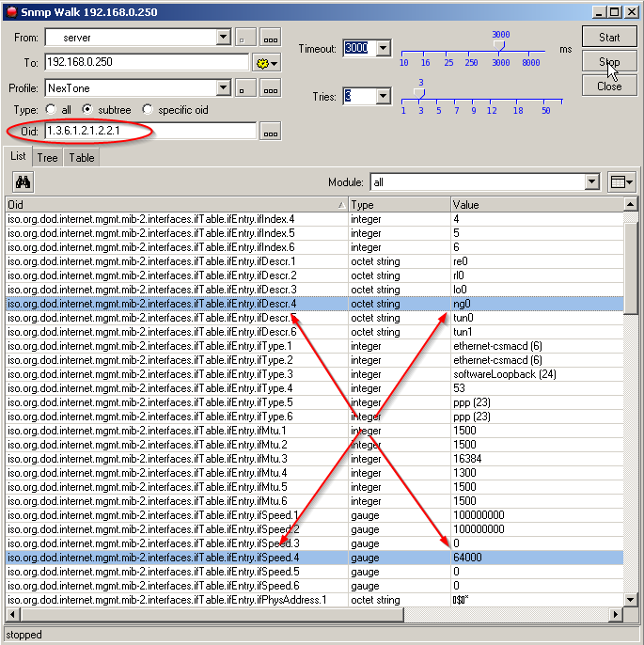Click the value 16384
Image resolution: width=644 pixels, height=645 pixels.
coord(467,459)
